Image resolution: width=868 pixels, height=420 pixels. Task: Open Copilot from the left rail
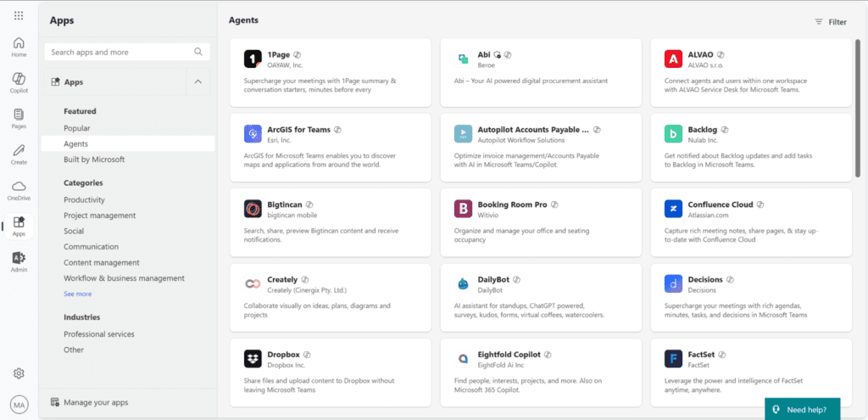[19, 82]
